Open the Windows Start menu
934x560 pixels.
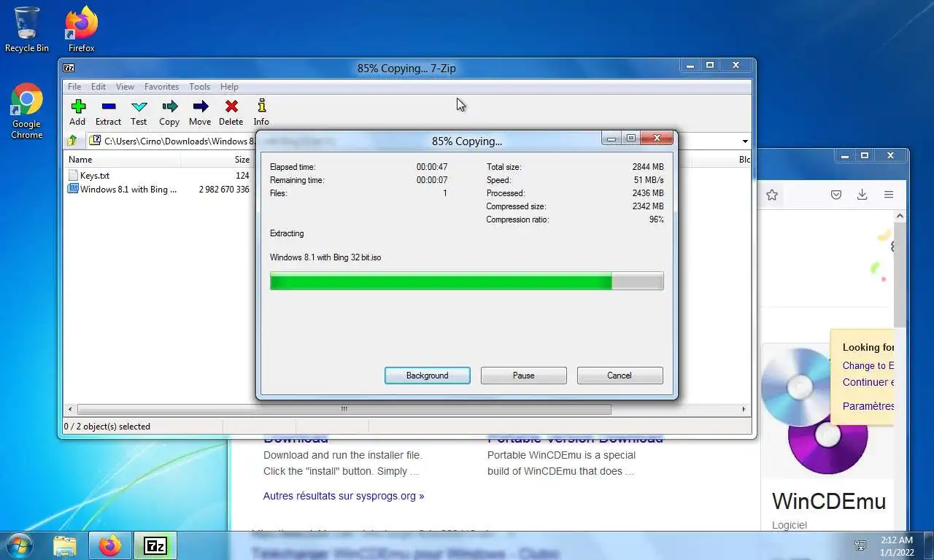18,545
